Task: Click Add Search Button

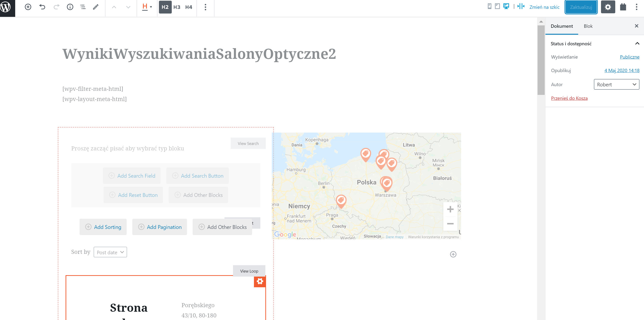Action: pyautogui.click(x=197, y=176)
